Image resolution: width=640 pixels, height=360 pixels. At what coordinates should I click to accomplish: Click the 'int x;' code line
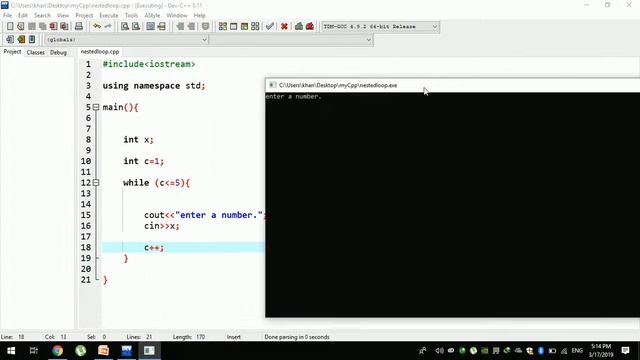click(x=138, y=140)
